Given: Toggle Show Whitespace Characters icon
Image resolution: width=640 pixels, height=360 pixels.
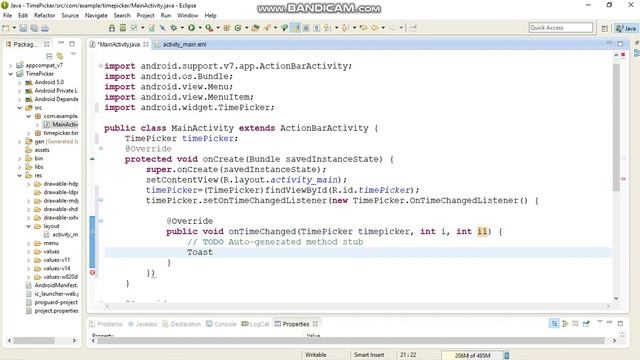Looking at the screenshot, I should tap(316, 28).
